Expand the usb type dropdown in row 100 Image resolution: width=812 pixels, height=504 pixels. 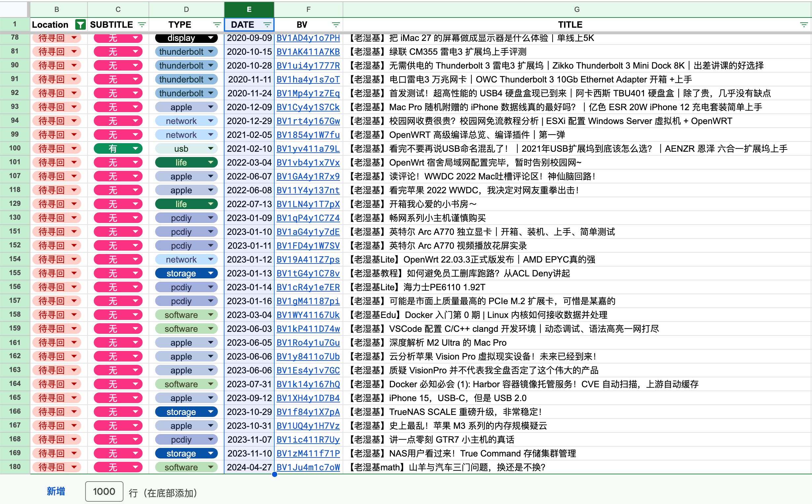click(x=210, y=148)
